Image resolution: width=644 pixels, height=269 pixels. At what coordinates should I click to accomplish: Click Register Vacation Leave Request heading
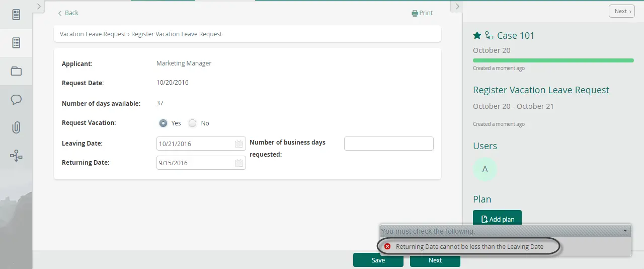pyautogui.click(x=541, y=90)
